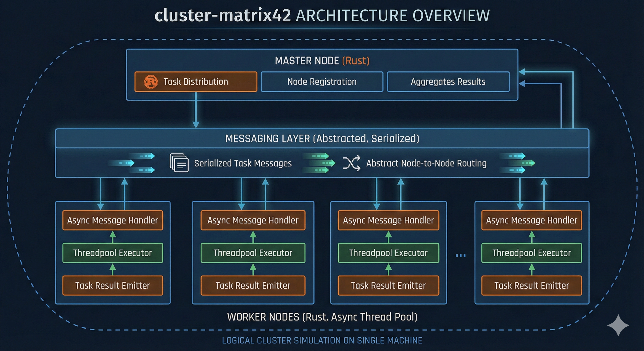Select the Task Distribution box

[x=196, y=82]
